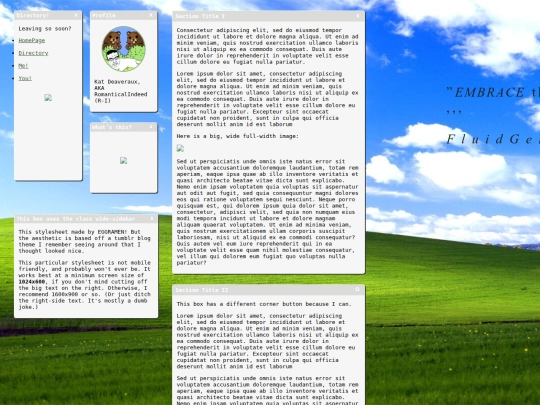This screenshot has width=540, height=405.
Task: Open the Directory link in the sidebar list
Action: click(33, 53)
